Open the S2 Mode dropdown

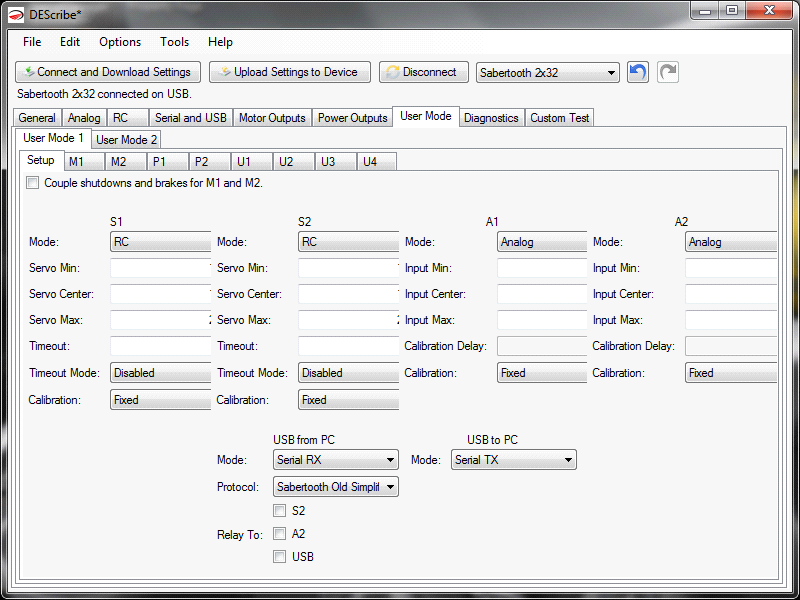click(x=348, y=242)
